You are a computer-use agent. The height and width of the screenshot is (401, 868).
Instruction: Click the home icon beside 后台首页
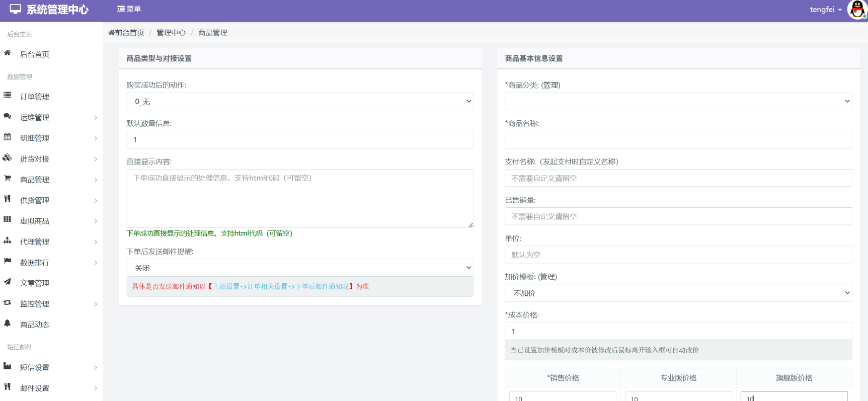[8, 53]
